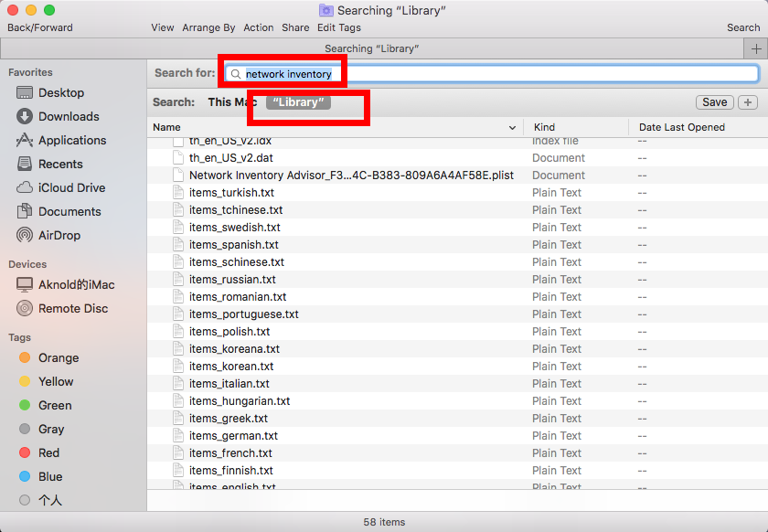
Task: Click Edit Tags in the toolbar
Action: pyautogui.click(x=338, y=27)
